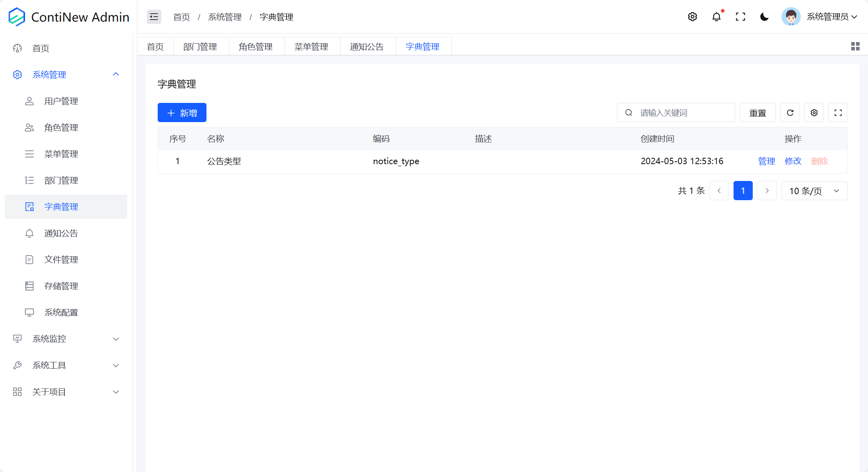Open the settings gear in the top bar
The width and height of the screenshot is (868, 472).
coord(692,17)
